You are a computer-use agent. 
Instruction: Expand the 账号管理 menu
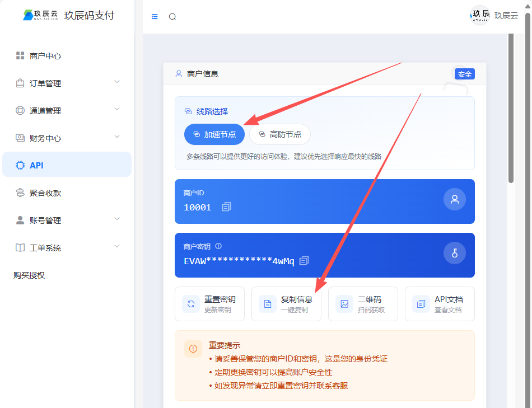click(x=67, y=221)
